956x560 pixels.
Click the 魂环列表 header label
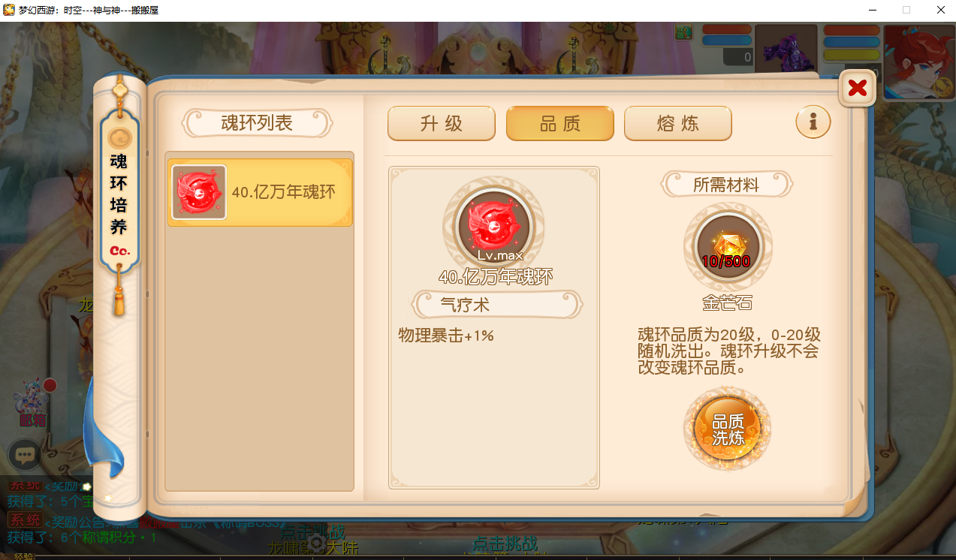[x=257, y=123]
